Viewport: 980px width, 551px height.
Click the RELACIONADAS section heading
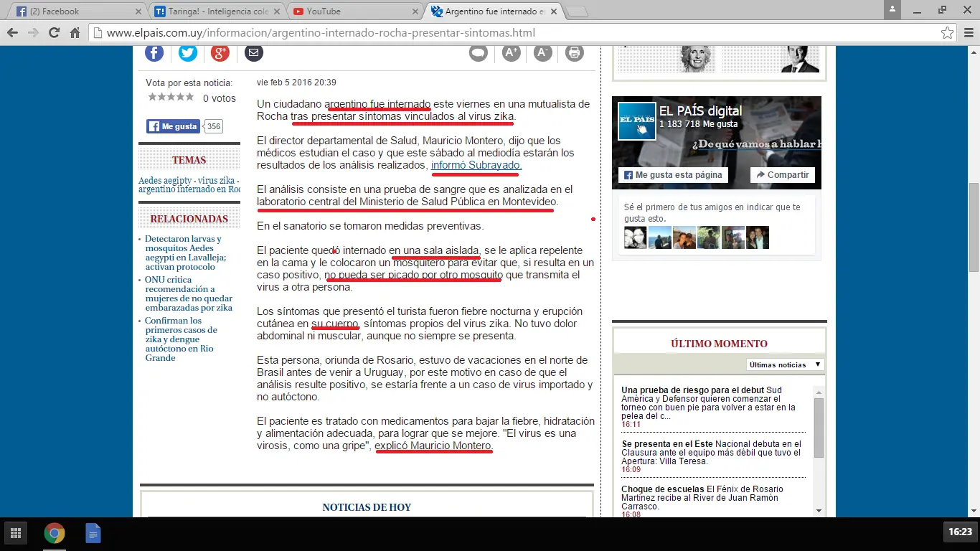(189, 219)
